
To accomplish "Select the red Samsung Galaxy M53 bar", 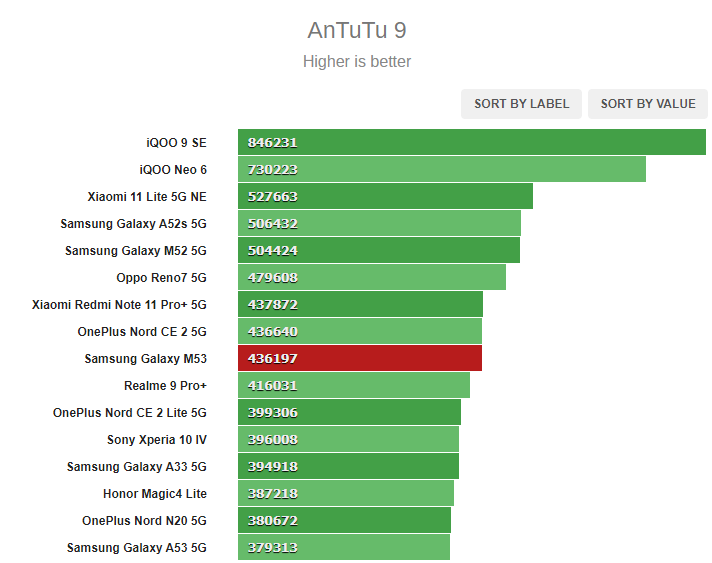I will tap(360, 358).
